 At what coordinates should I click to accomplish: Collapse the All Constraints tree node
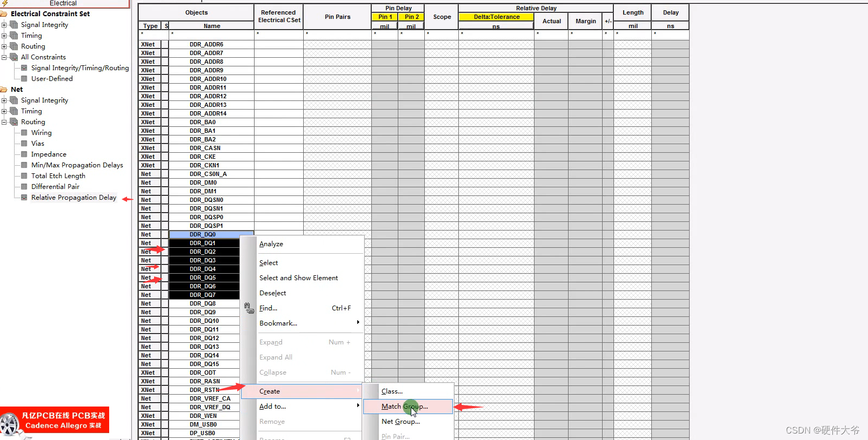[x=4, y=57]
